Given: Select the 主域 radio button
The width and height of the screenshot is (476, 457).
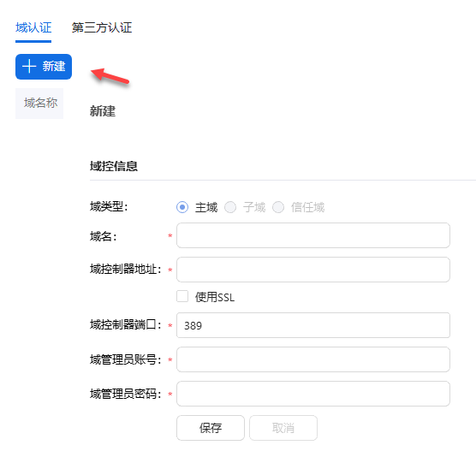Looking at the screenshot, I should (x=182, y=207).
